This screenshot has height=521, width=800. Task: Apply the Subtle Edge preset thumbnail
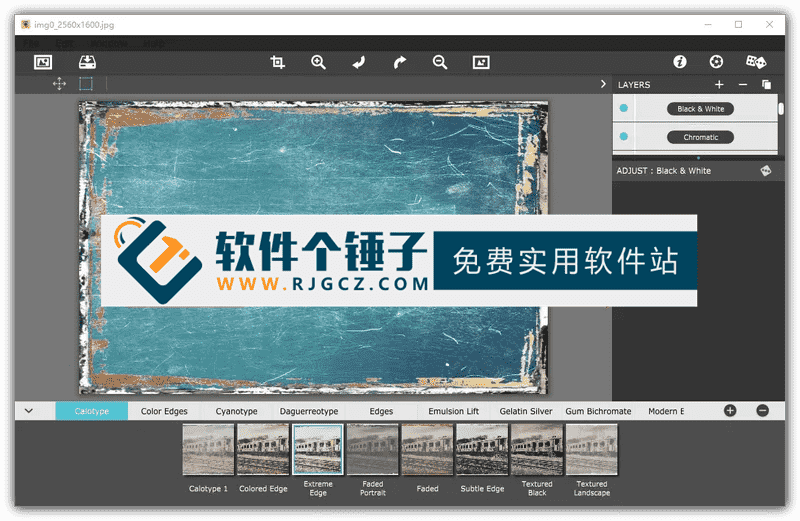pyautogui.click(x=482, y=449)
